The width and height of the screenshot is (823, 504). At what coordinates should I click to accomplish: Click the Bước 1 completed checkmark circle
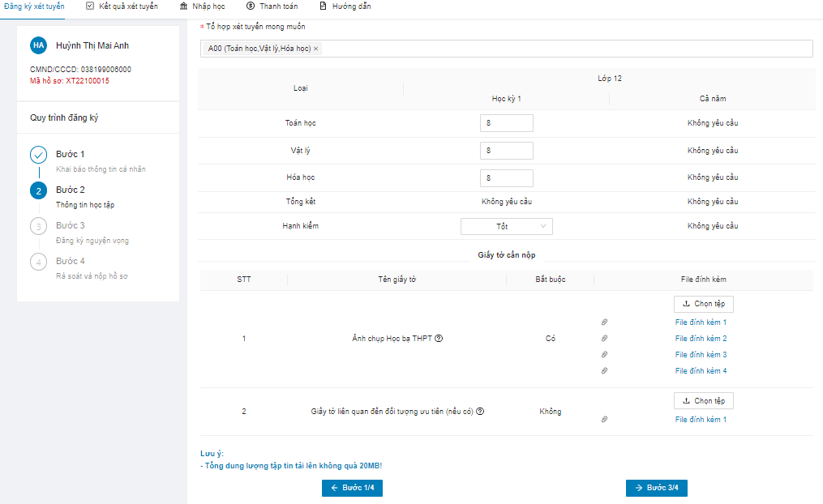click(38, 155)
